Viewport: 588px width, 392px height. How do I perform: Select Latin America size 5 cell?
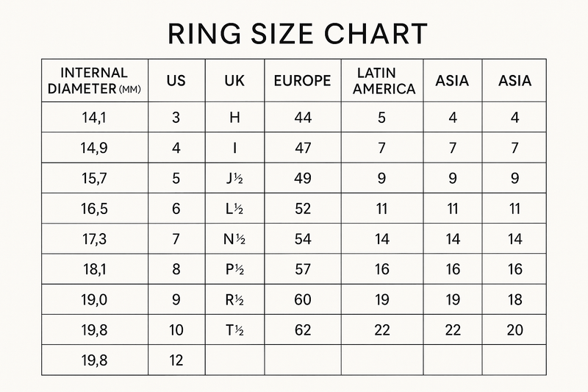(x=382, y=118)
